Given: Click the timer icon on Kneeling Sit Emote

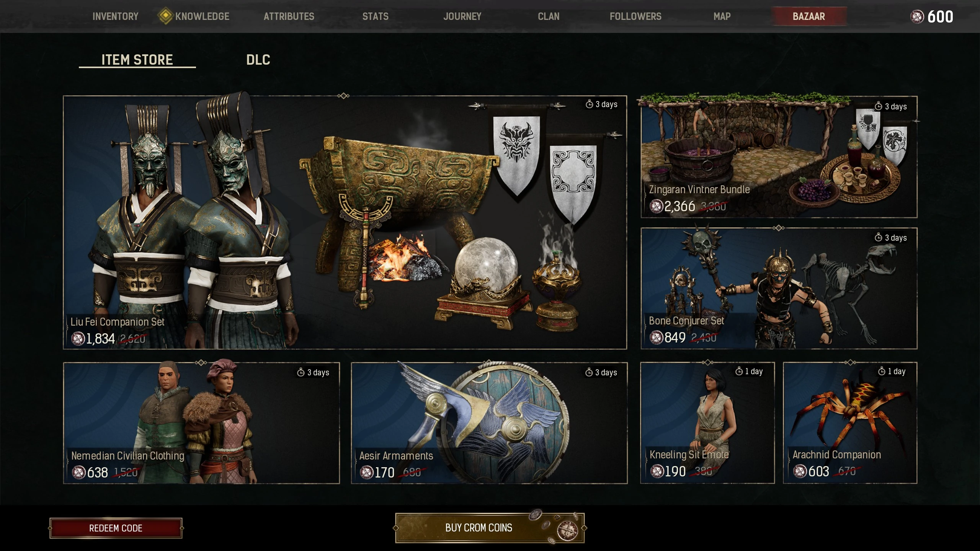Looking at the screenshot, I should coord(739,371).
